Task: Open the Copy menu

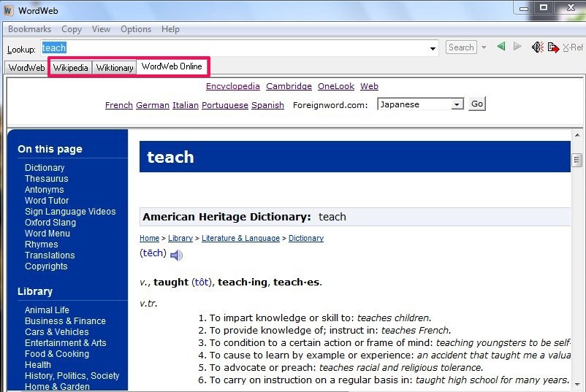Action: (72, 29)
